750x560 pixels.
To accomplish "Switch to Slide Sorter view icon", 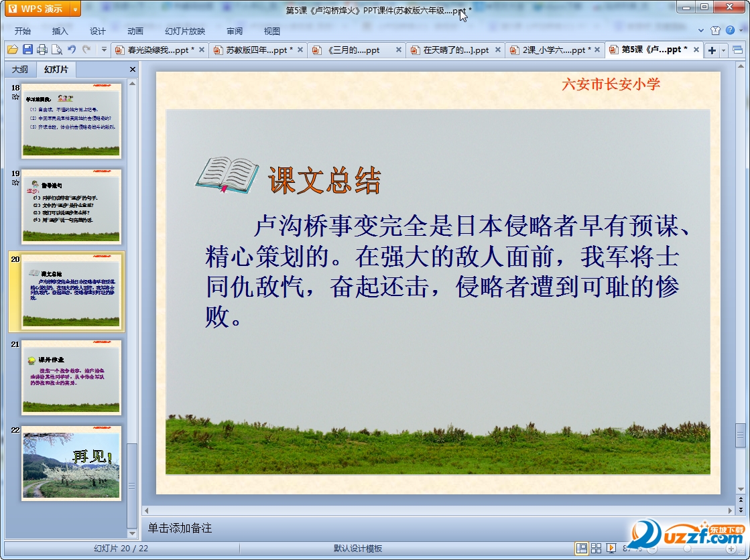I will [597, 549].
